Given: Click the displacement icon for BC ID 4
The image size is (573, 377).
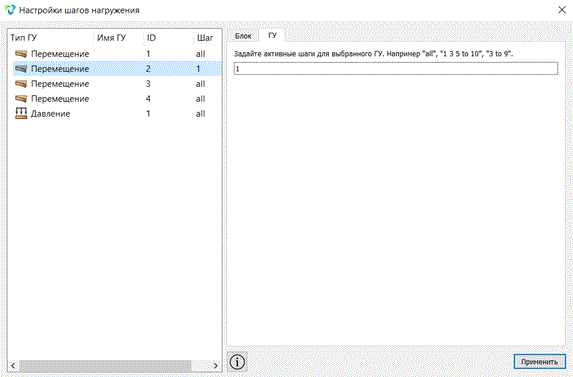Looking at the screenshot, I should 21,99.
